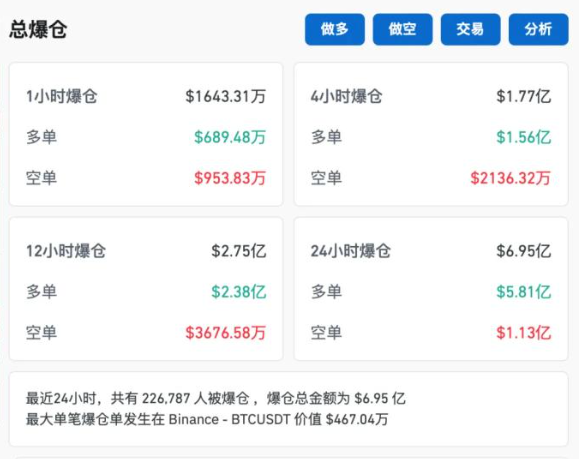Click the red $1.13亿 short value

[524, 333]
